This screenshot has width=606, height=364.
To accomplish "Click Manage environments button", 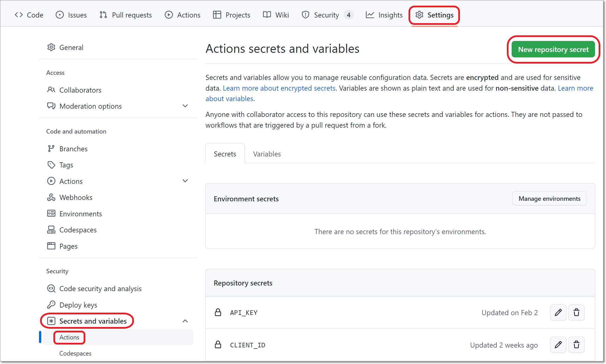I will [x=549, y=199].
